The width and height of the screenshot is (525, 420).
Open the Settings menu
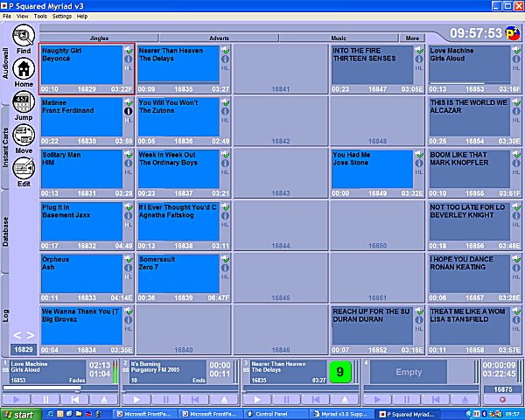click(61, 17)
